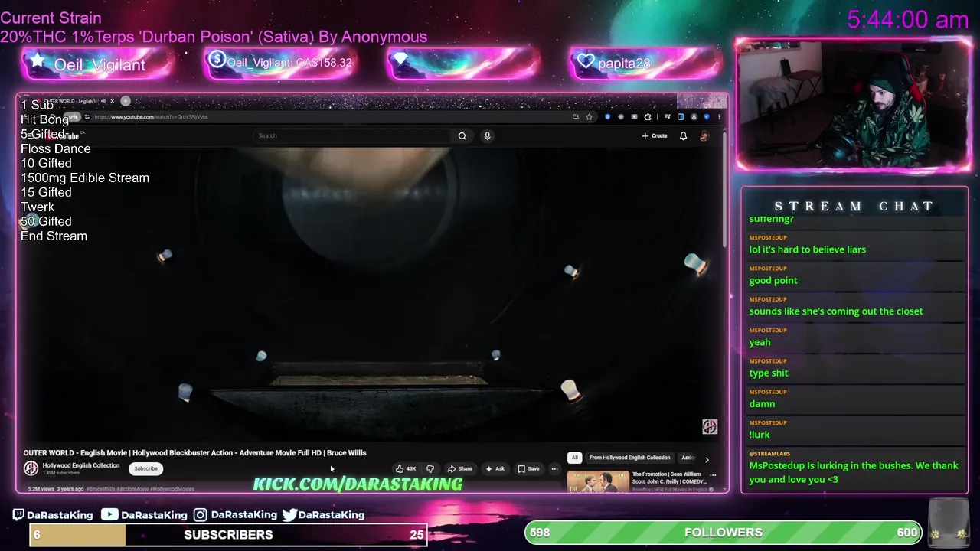Focus the YouTube Search field

(352, 135)
